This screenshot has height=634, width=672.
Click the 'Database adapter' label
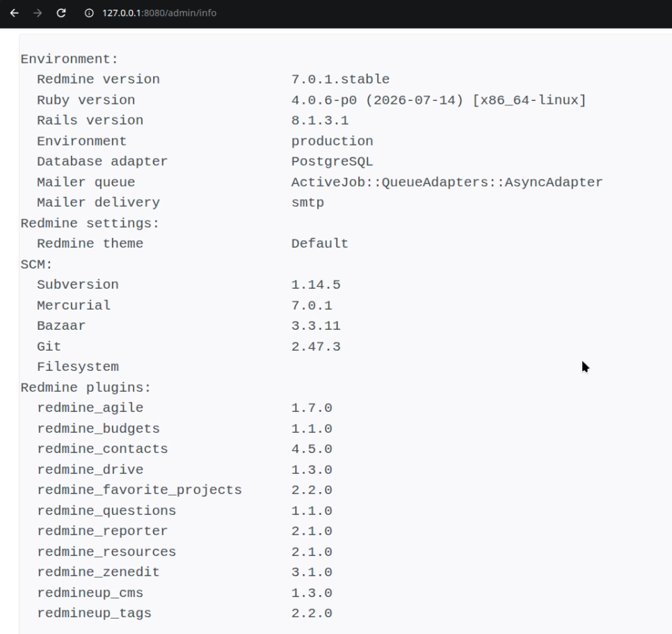pyautogui.click(x=102, y=161)
